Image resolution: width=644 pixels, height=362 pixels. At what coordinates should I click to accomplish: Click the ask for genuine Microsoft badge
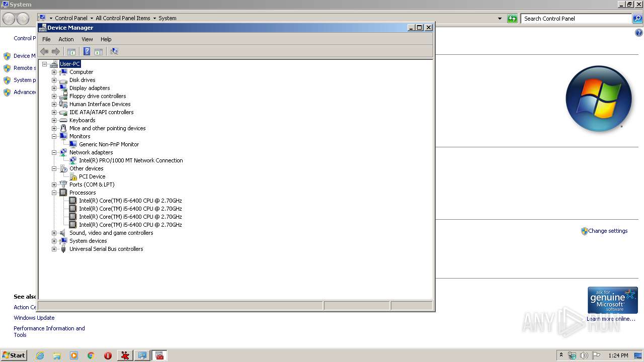(x=612, y=300)
